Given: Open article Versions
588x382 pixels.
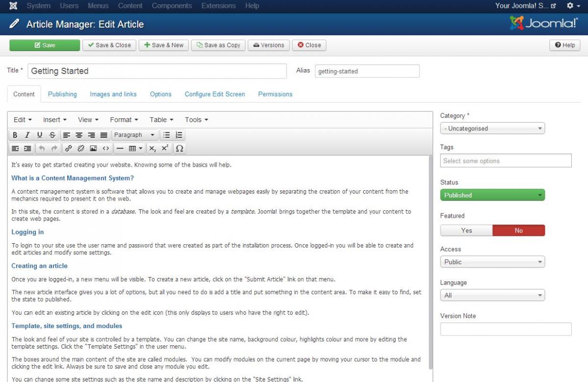Looking at the screenshot, I should 269,45.
